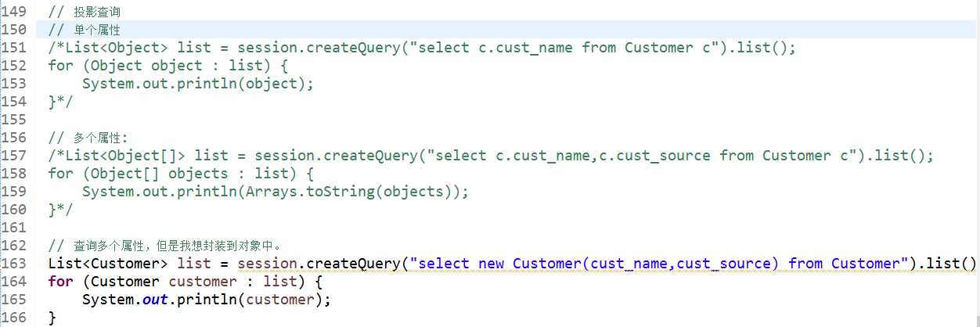This screenshot has height=327, width=980.
Task: Click line number 151 in gutter
Action: coord(13,48)
